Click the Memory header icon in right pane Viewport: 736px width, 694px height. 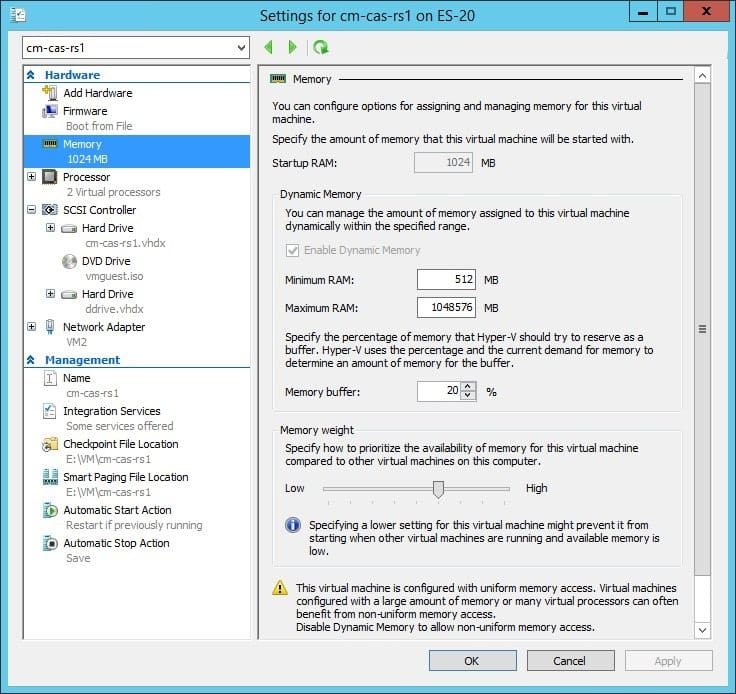278,78
